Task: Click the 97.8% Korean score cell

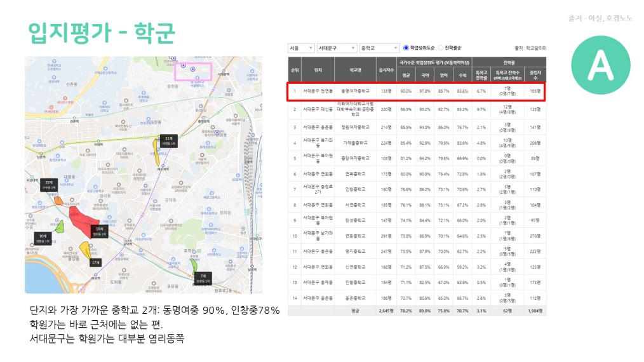Action: (x=425, y=91)
